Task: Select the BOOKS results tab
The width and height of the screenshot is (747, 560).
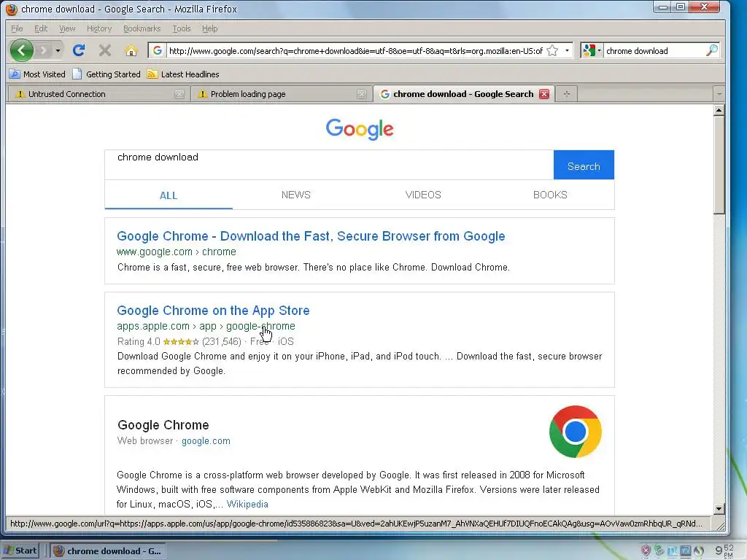Action: coord(550,195)
